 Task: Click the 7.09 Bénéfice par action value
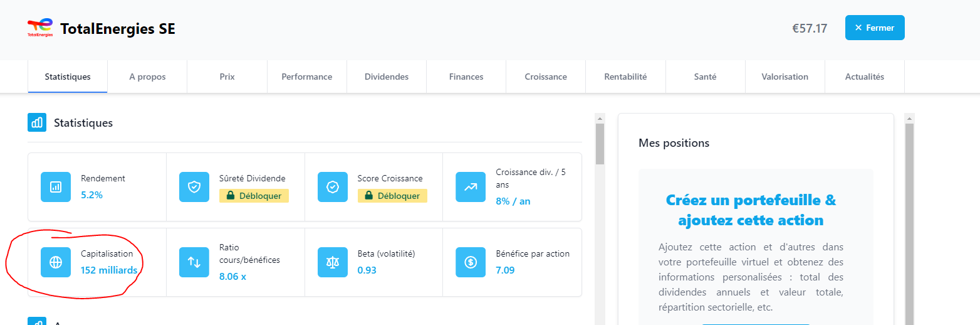point(505,270)
